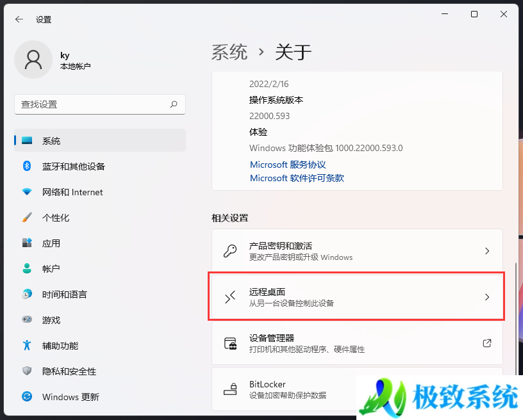This screenshot has height=420, width=523.
Task: Click the Accounts person icon
Action: tap(27, 268)
